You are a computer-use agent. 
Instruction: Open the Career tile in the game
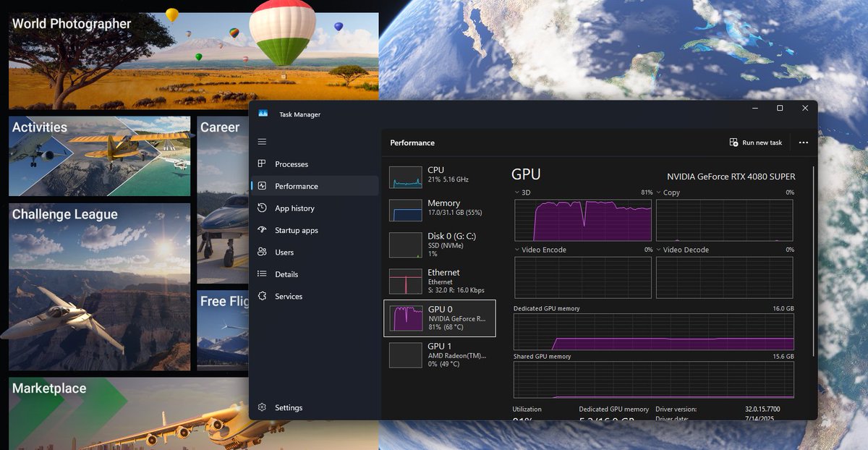(223, 200)
